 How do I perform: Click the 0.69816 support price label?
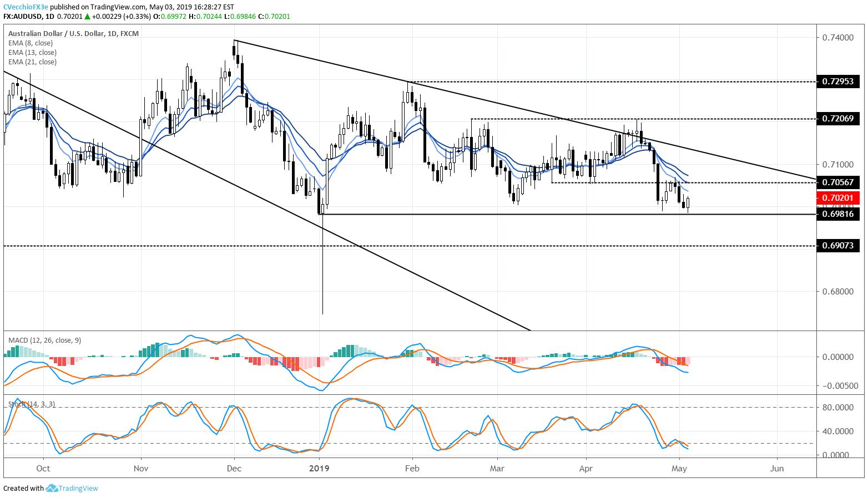point(837,214)
